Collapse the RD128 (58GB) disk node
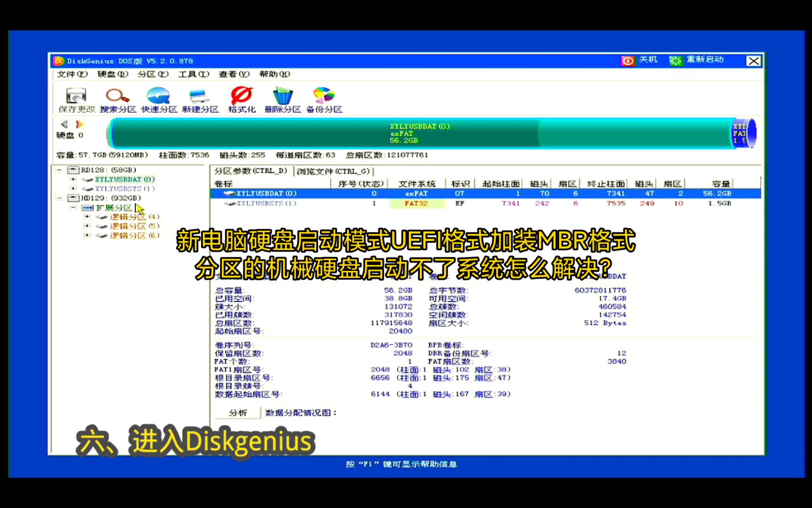The height and width of the screenshot is (508, 812). 59,170
